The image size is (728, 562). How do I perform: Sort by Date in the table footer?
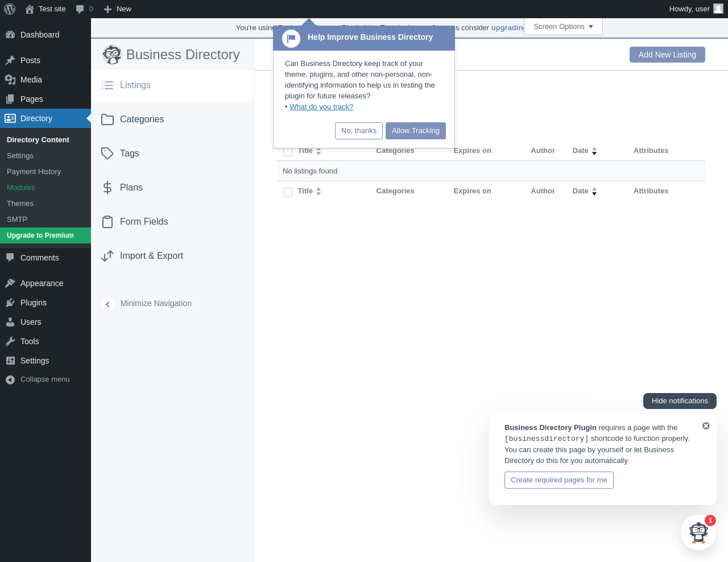point(585,191)
